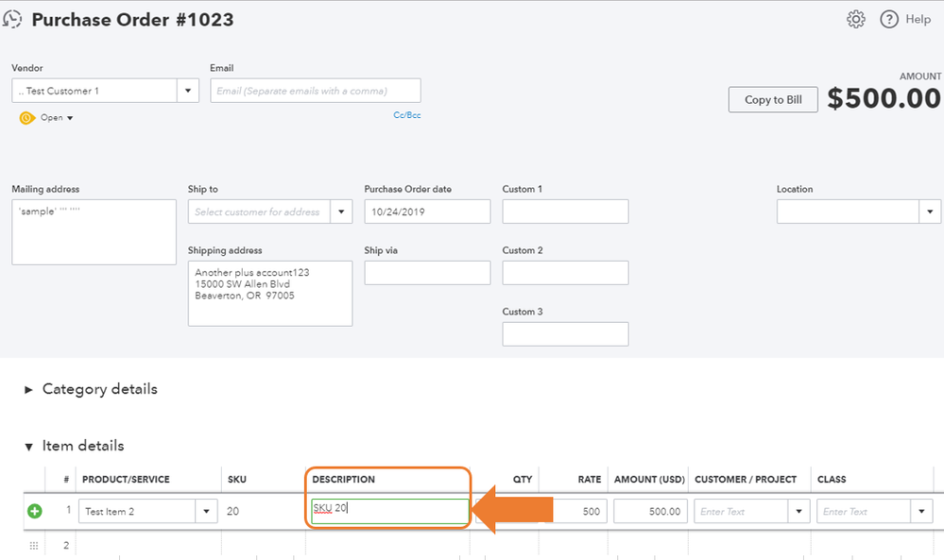The image size is (944, 560).
Task: Click the Ship via field
Action: coord(427,273)
